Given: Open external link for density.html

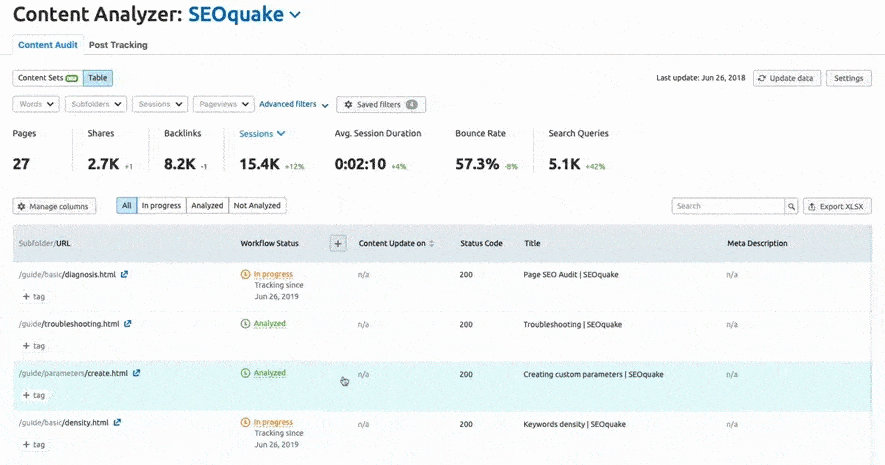Looking at the screenshot, I should [x=117, y=422].
